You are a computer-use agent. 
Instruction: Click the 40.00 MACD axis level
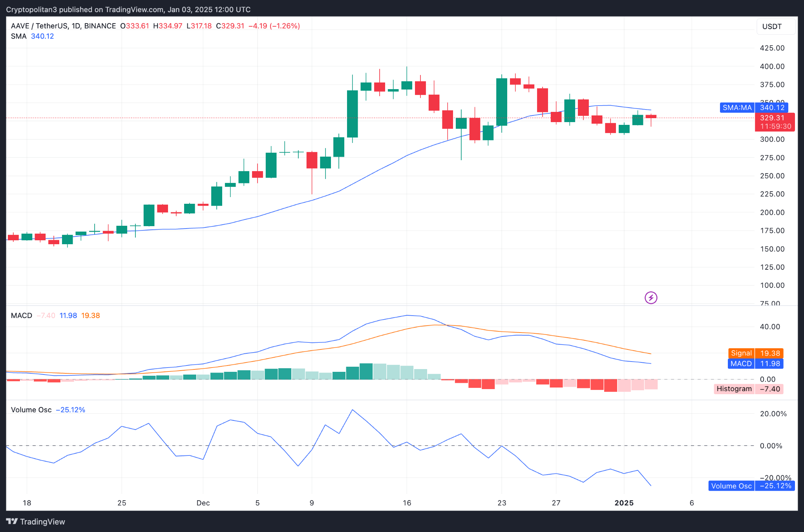[x=770, y=327]
